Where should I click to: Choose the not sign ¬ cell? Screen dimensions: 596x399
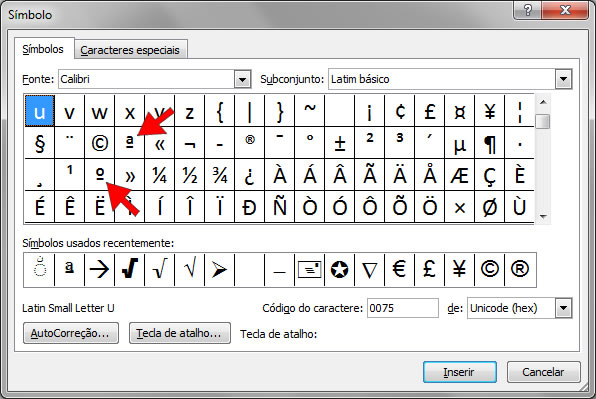pyautogui.click(x=190, y=142)
